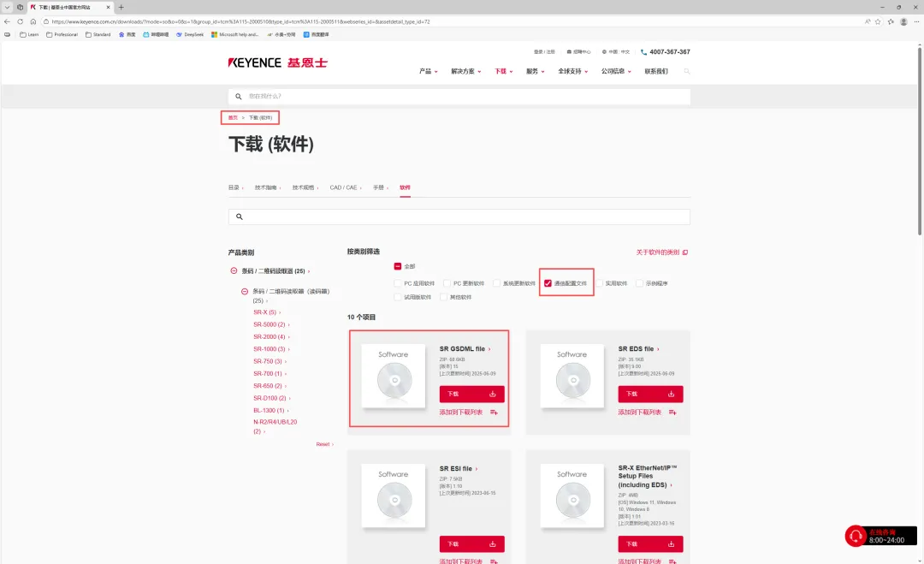Switch to the 技术规格 tab
Viewport: 924px width, 564px height.
[x=305, y=187]
